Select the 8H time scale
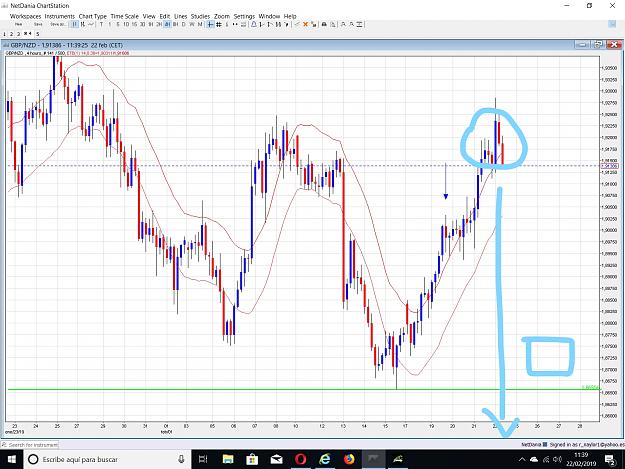Image resolution: width=625 pixels, height=469 pixels. pyautogui.click(x=175, y=24)
